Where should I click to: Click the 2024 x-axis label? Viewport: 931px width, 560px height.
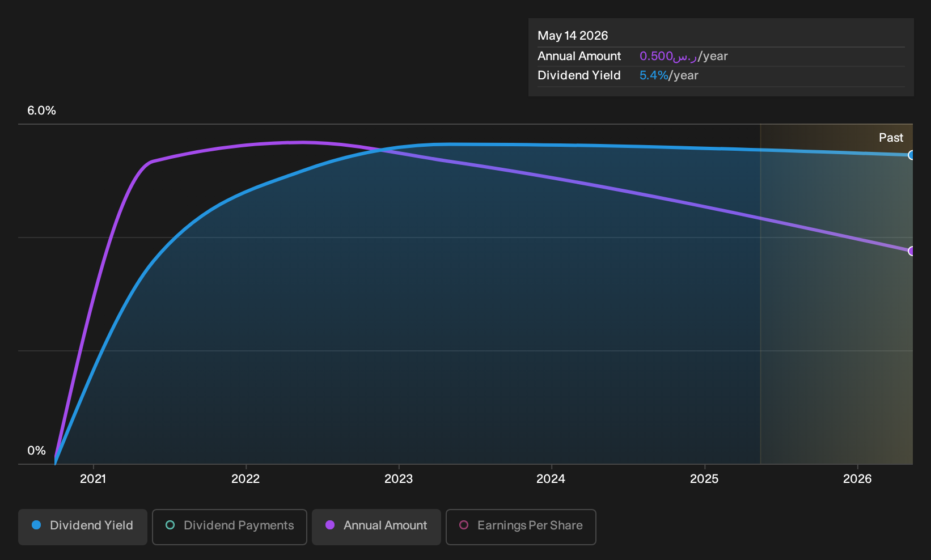(x=551, y=479)
